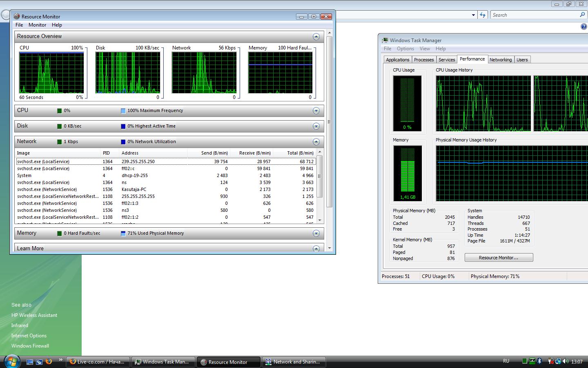Click the Resource Monitor... button

pyautogui.click(x=499, y=258)
